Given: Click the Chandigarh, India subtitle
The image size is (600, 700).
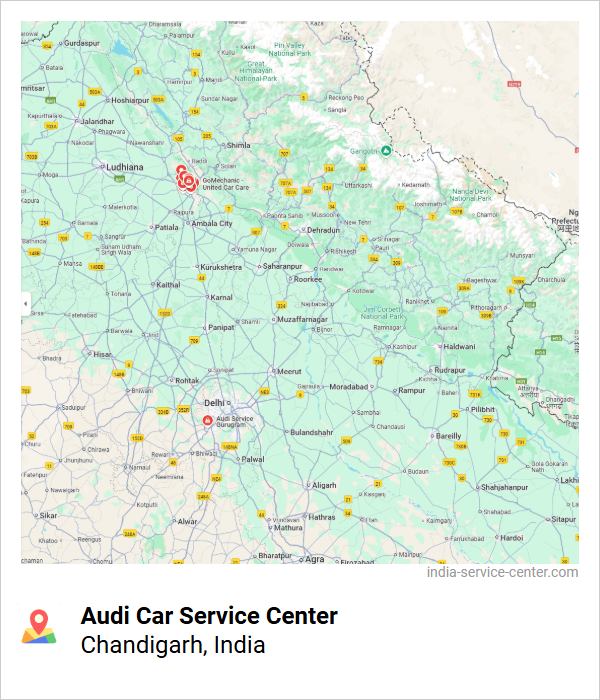Looking at the screenshot, I should pos(173,645).
